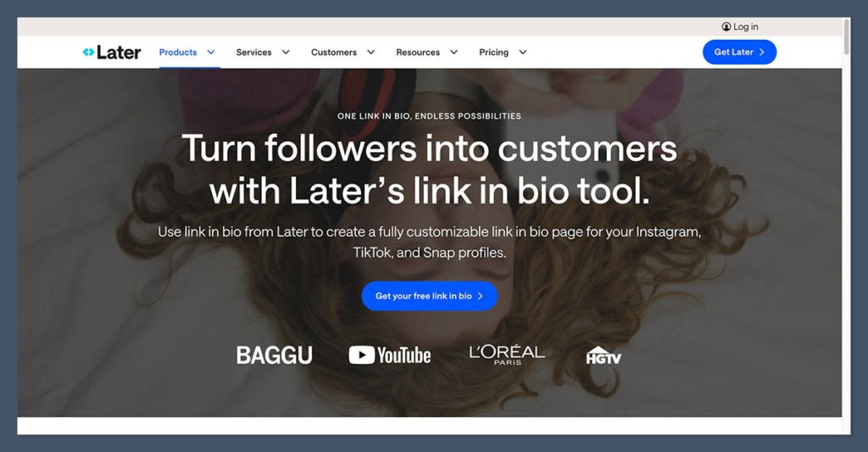The height and width of the screenshot is (452, 868).
Task: Expand the Pricing dropdown chevron
Action: 522,52
